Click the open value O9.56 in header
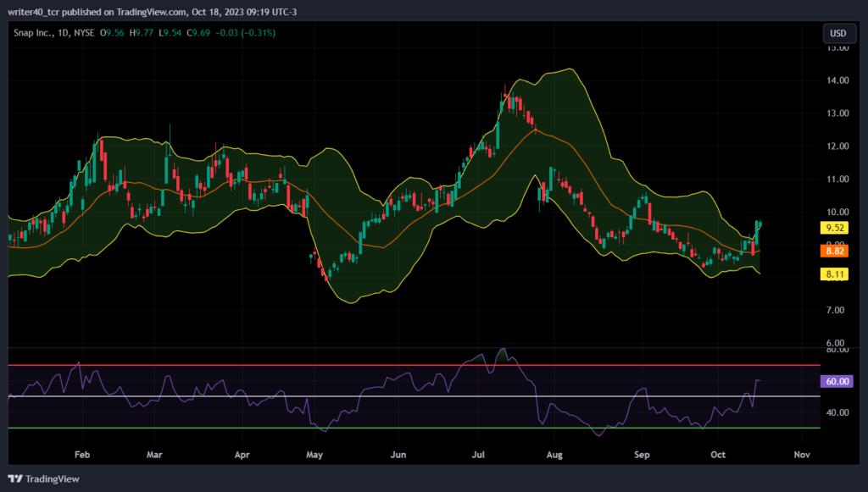This screenshot has width=868, height=492. (x=112, y=33)
